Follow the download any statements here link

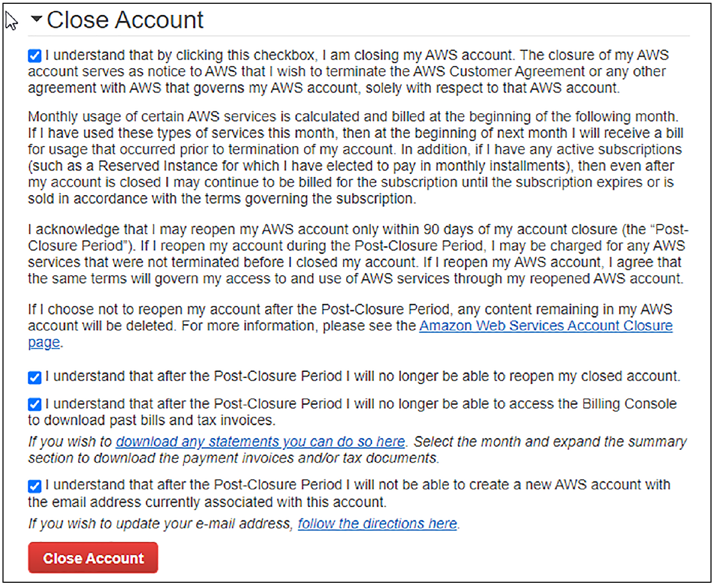(260, 442)
